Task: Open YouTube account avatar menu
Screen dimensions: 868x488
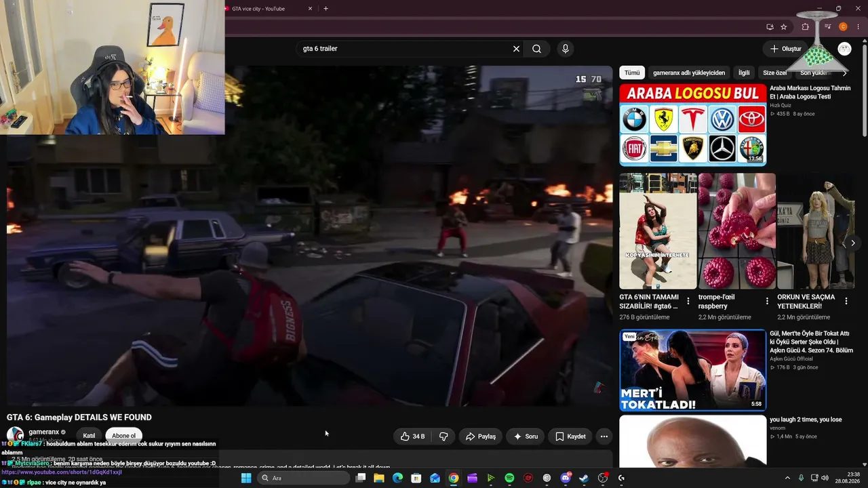Action: click(x=844, y=49)
